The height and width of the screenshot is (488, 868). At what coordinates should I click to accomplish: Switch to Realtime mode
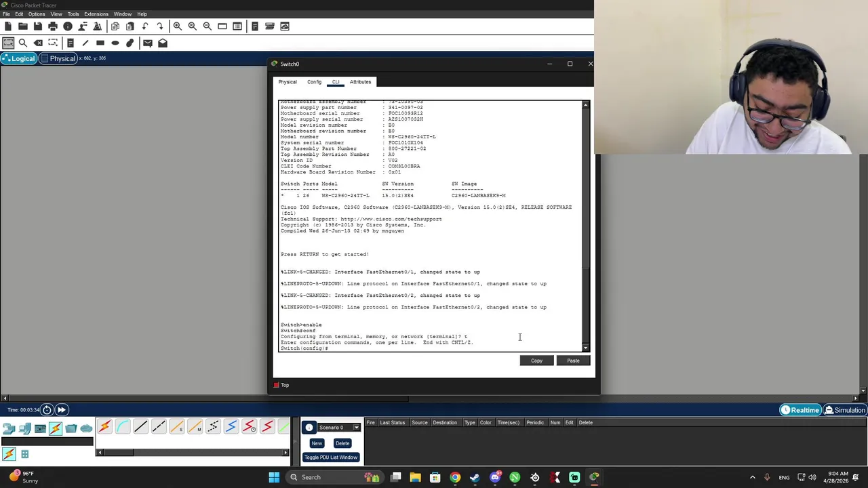click(x=800, y=410)
